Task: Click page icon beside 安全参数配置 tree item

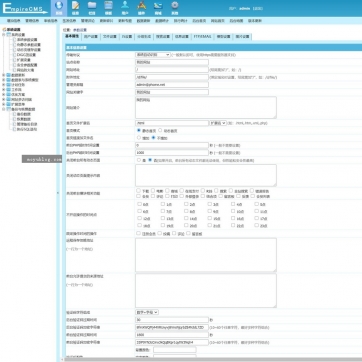Action: click(x=14, y=65)
